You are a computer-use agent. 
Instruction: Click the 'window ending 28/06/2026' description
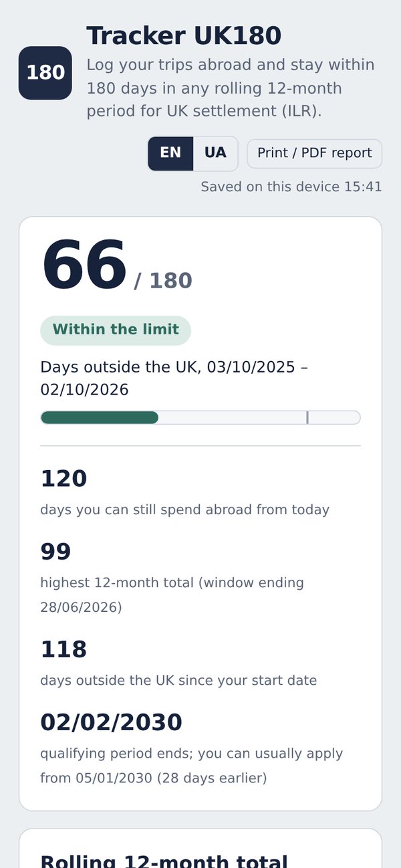coord(172,594)
